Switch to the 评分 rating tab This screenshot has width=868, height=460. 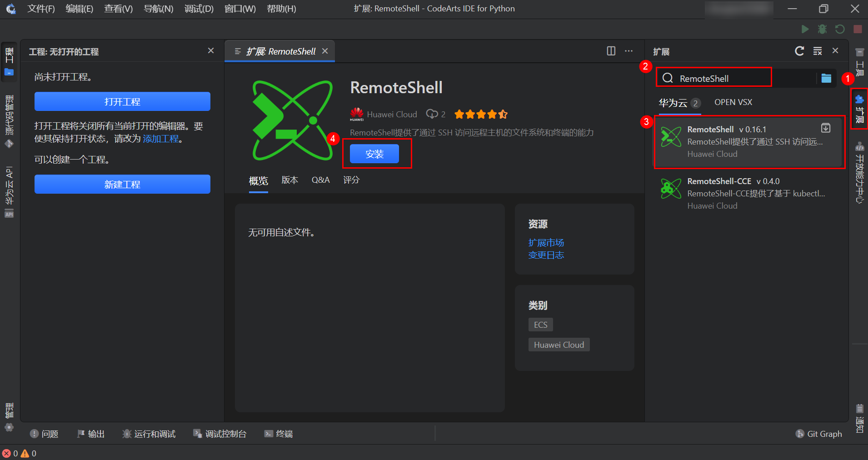(x=351, y=180)
